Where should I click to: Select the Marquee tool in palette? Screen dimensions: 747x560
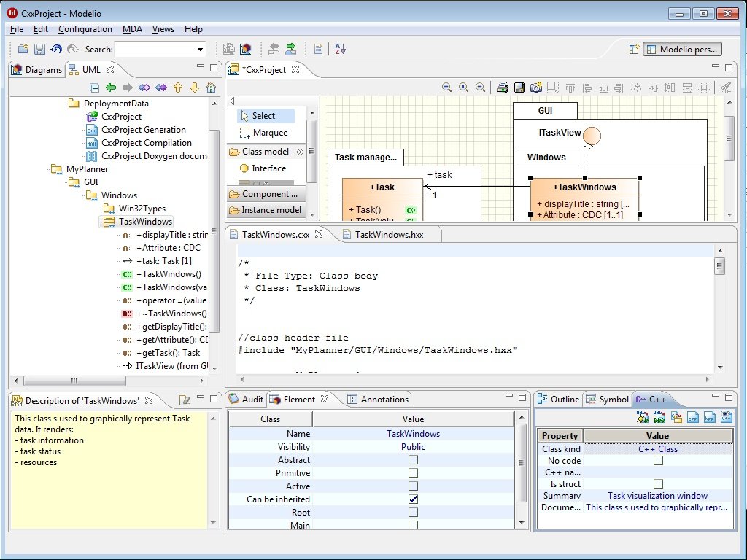[x=266, y=133]
